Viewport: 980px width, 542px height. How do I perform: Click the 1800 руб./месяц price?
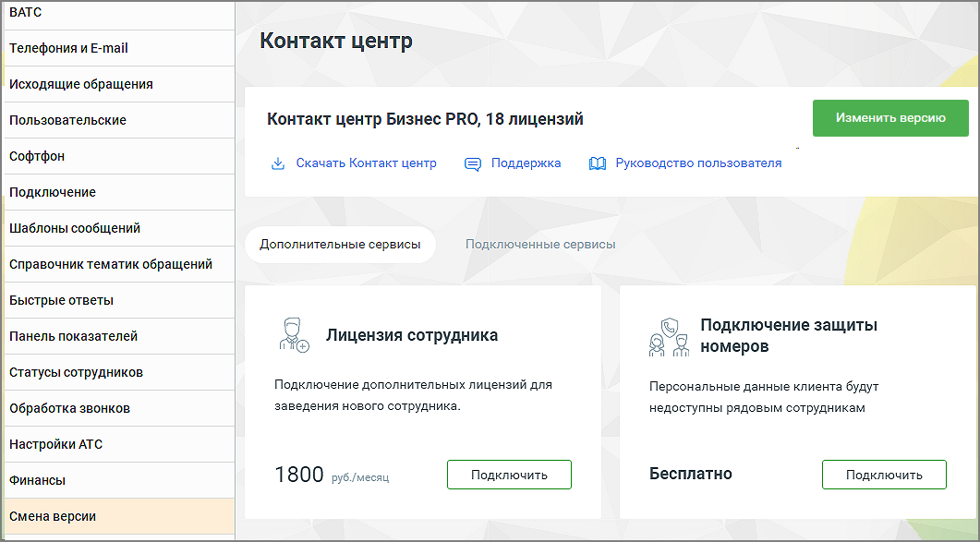(x=332, y=476)
